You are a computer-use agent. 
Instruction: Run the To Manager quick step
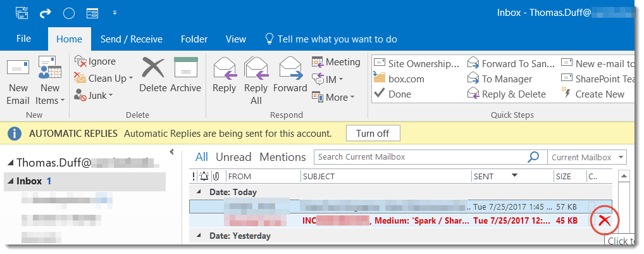(500, 79)
